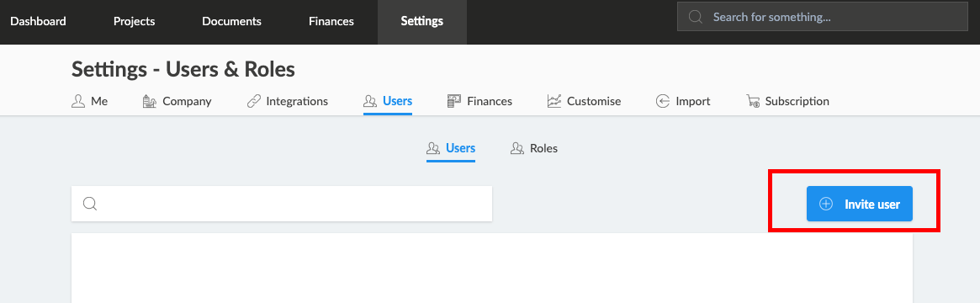The height and width of the screenshot is (303, 980).
Task: Click the plus icon on Invite user
Action: [826, 204]
